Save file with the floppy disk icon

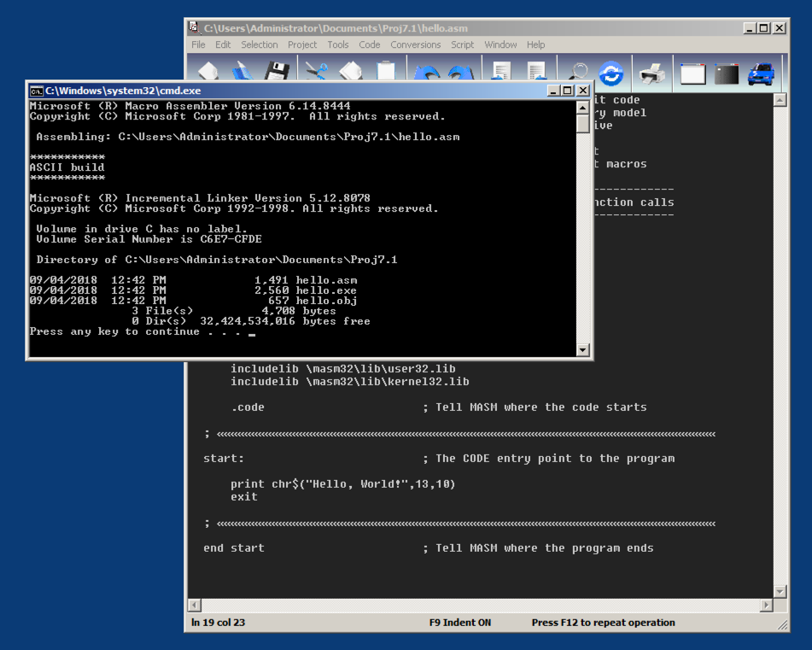tap(277, 71)
